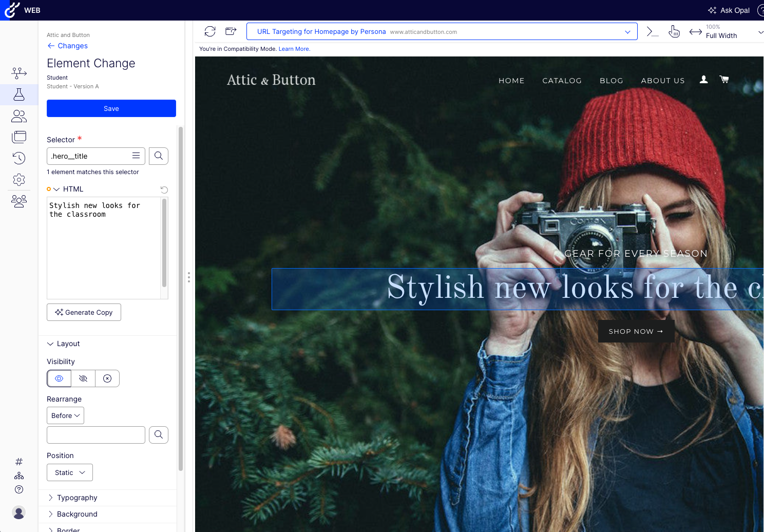Save the element changes
Screen dimensions: 764x532
[x=111, y=108]
